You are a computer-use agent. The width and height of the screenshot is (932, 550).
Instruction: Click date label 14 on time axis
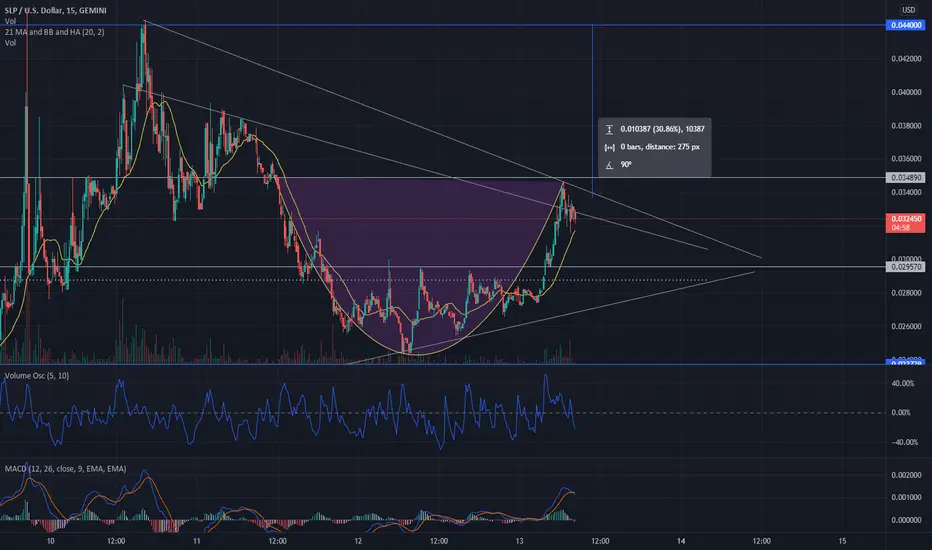click(681, 540)
